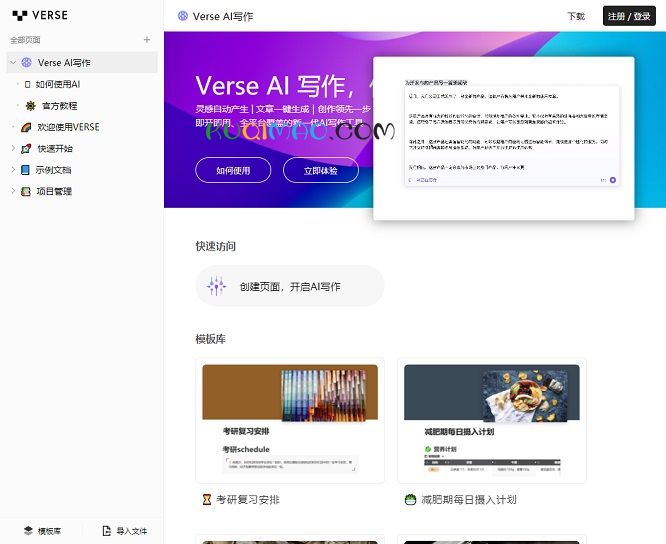
Task: Click the 官方教程 gear icon
Action: click(x=30, y=106)
